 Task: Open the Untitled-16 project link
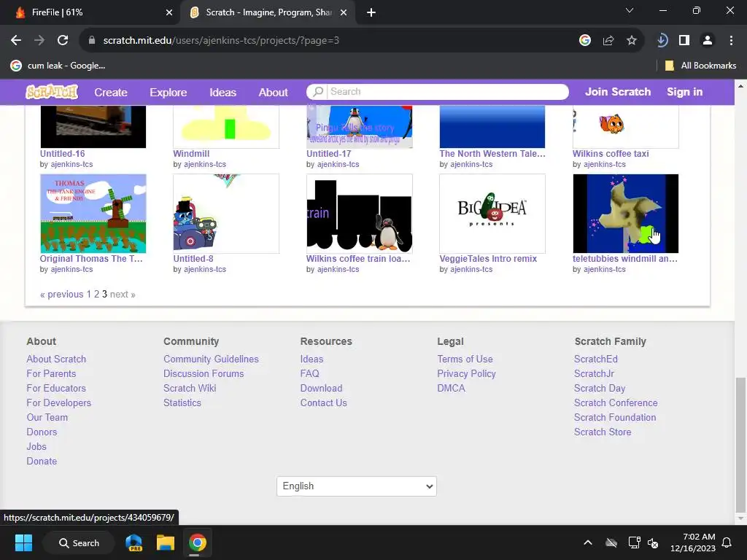[63, 154]
